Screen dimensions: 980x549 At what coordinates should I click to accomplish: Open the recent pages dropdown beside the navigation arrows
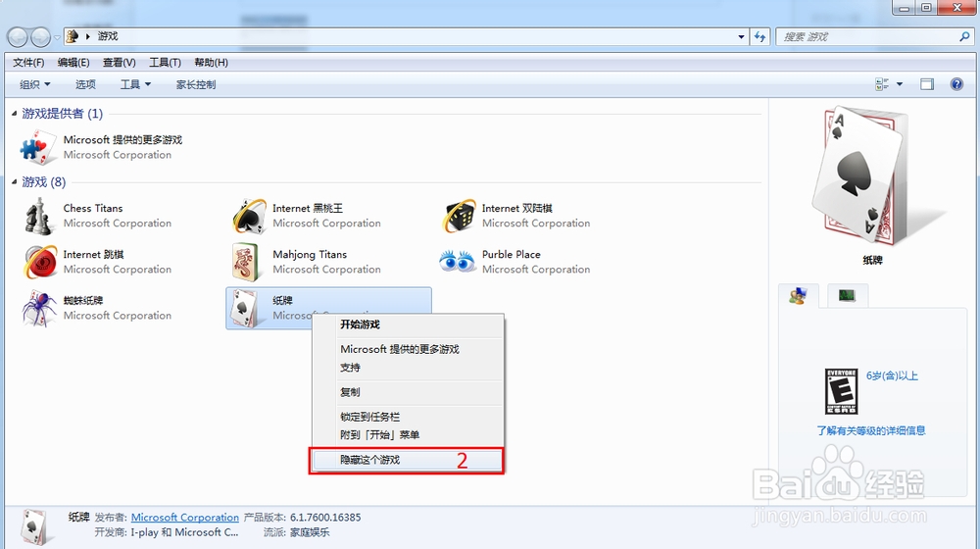point(57,37)
